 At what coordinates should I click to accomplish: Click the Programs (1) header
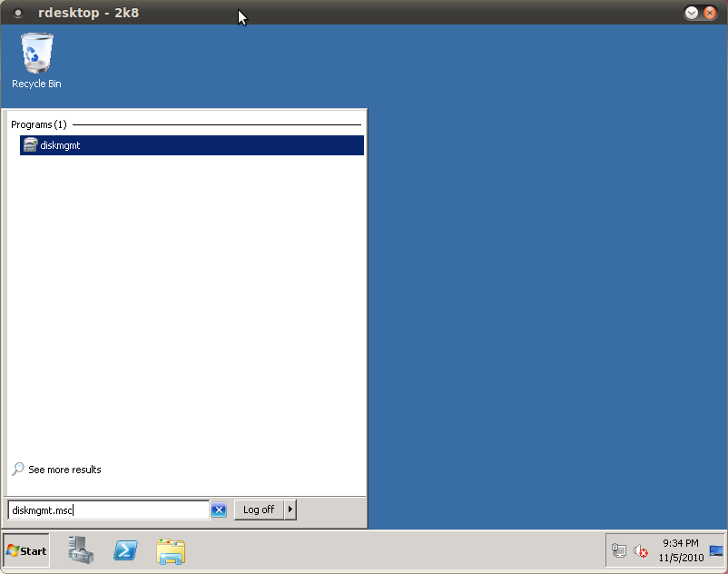[39, 124]
